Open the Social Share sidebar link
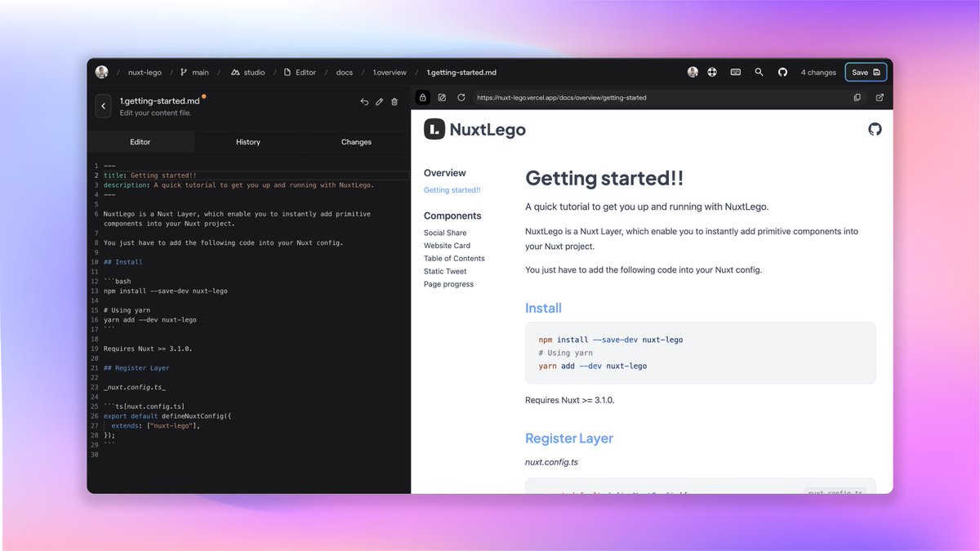980x551 pixels. 445,233
